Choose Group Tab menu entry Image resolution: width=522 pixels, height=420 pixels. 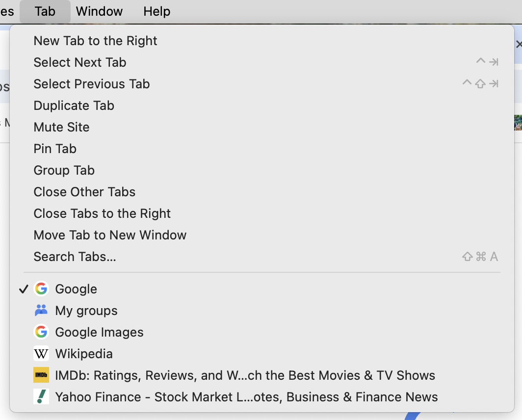pos(64,170)
